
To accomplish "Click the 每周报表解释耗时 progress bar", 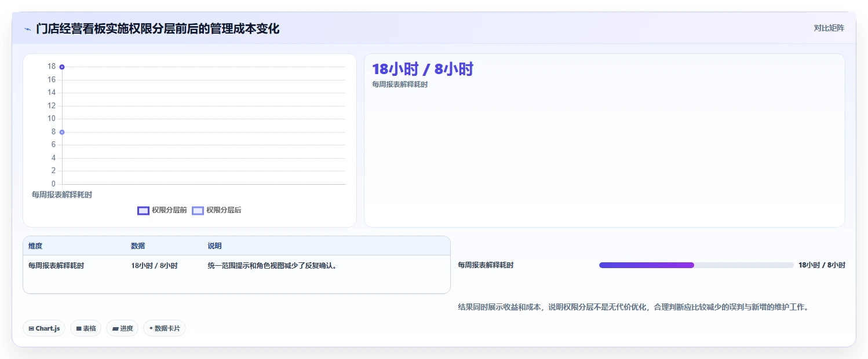I will pyautogui.click(x=696, y=265).
